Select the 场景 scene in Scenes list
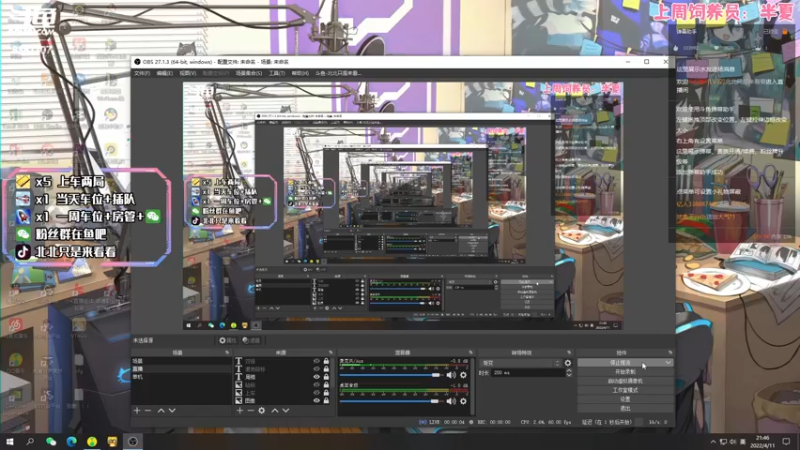Viewport: 800px width, 450px height. click(181, 361)
